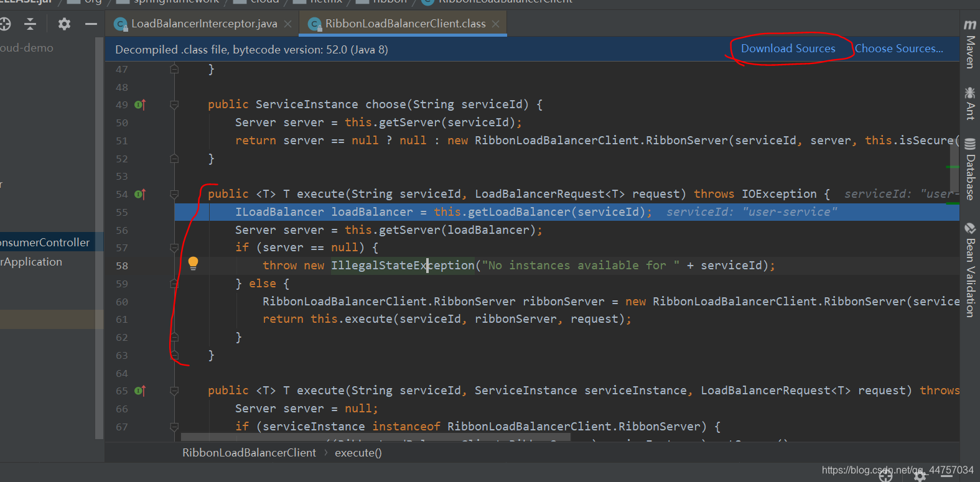Hide the project panel with minus icon

tap(91, 24)
